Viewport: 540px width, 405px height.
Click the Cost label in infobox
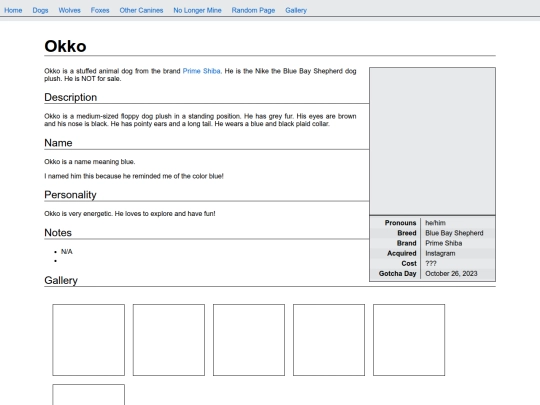pos(409,263)
